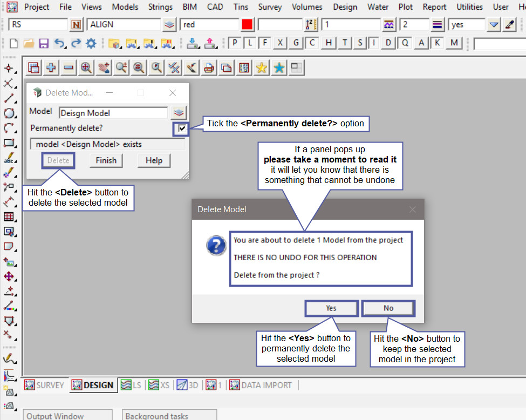The image size is (526, 420).
Task: Open model chooser beside ALIGN field
Action: (170, 25)
